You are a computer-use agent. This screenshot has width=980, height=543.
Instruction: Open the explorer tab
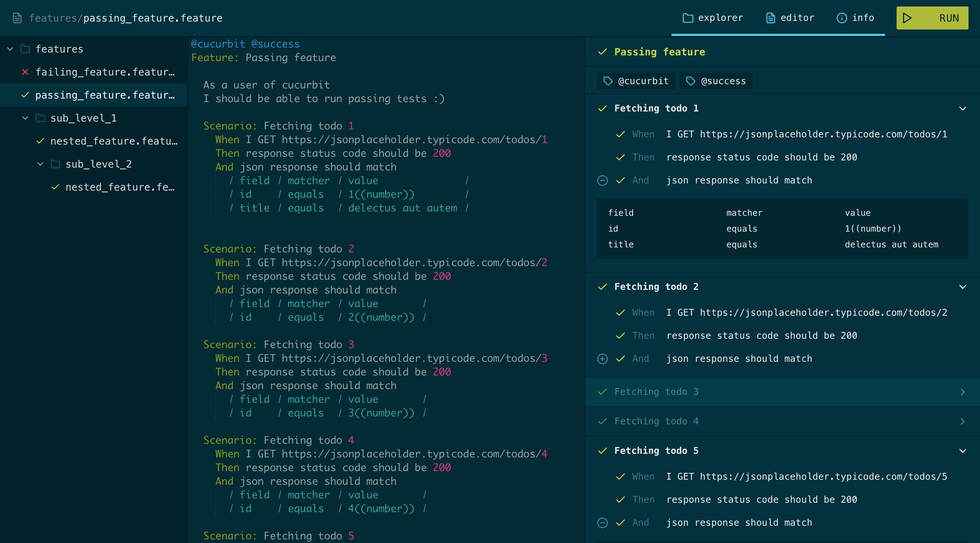pos(713,18)
